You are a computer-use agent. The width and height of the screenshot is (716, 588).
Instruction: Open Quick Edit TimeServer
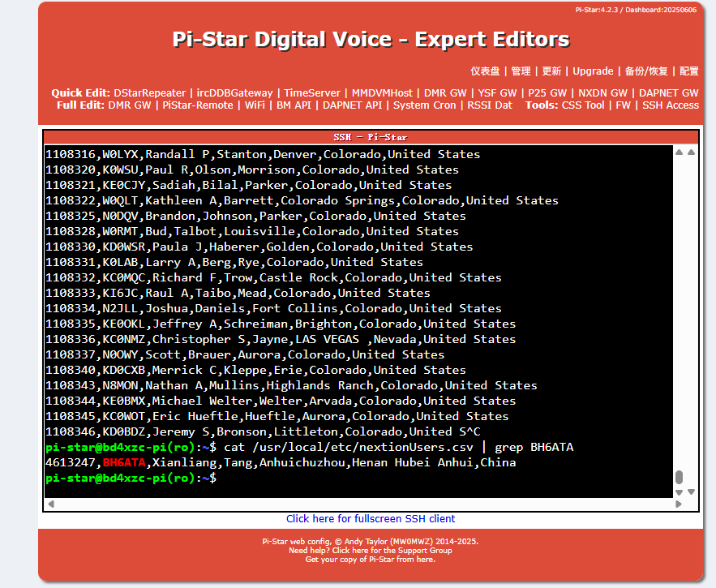point(312,92)
